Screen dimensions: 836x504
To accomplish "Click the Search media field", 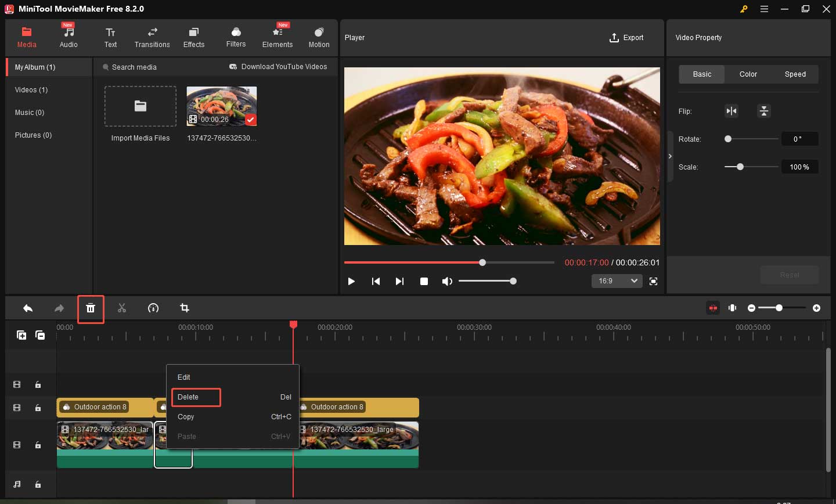I will click(134, 67).
